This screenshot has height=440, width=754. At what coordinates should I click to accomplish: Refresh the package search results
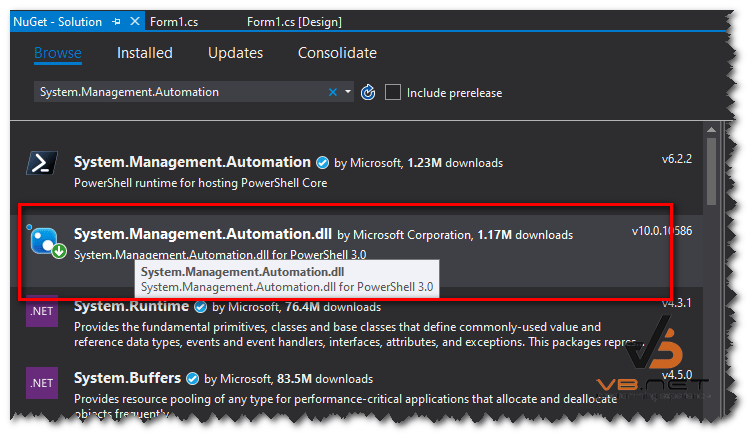(x=368, y=92)
